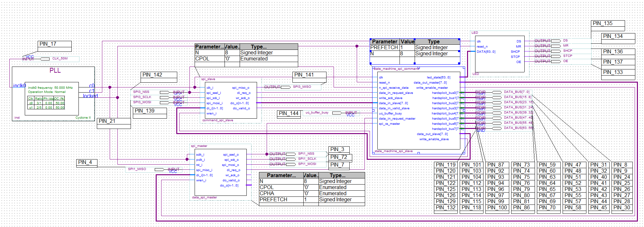
Task: Click the PIN_21 assignment label
Action: point(107,121)
